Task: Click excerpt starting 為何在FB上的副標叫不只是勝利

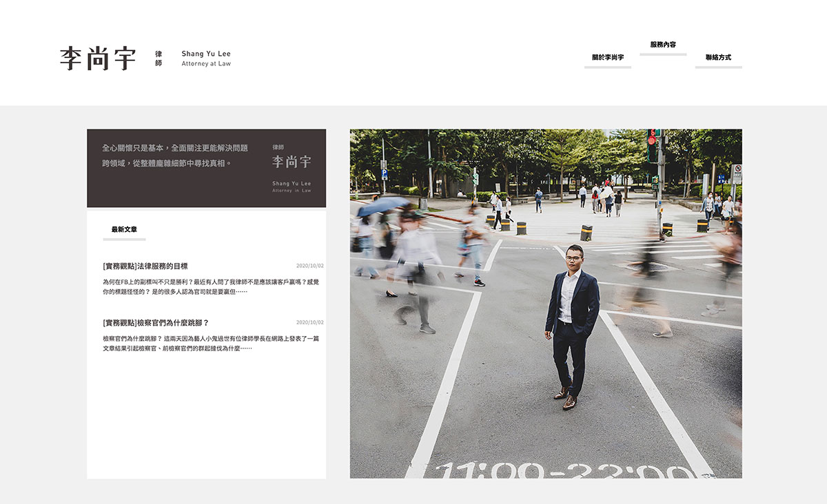Action: (x=211, y=286)
